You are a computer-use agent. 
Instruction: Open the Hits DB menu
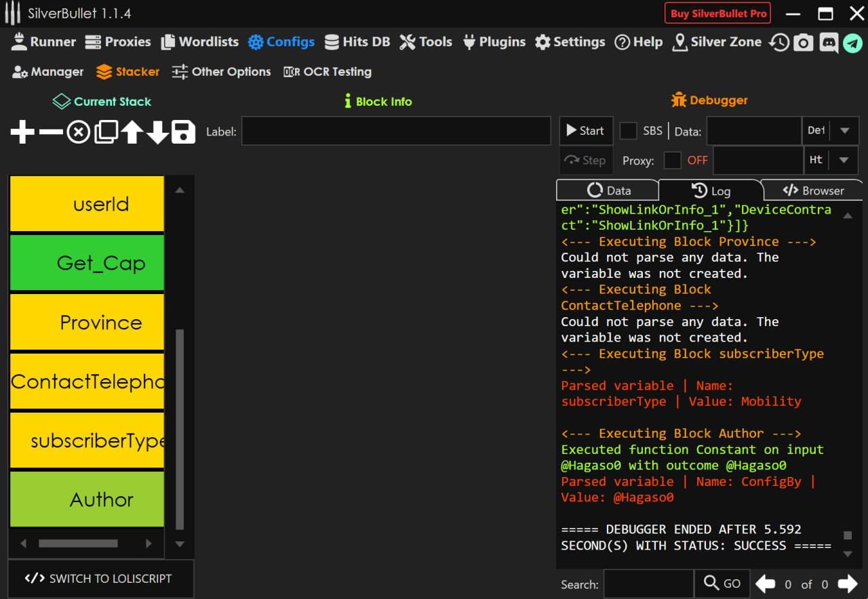(x=357, y=42)
